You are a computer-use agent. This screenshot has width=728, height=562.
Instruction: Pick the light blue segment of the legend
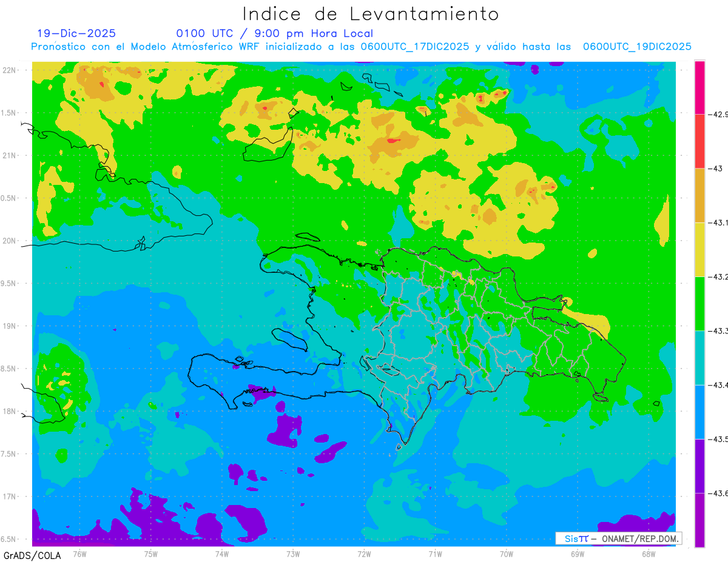[699, 412]
